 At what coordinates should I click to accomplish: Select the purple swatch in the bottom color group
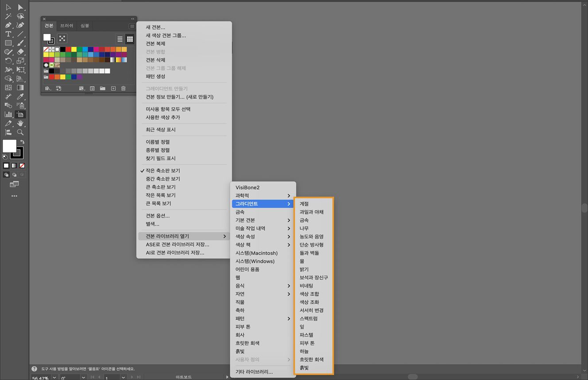pyautogui.click(x=80, y=77)
